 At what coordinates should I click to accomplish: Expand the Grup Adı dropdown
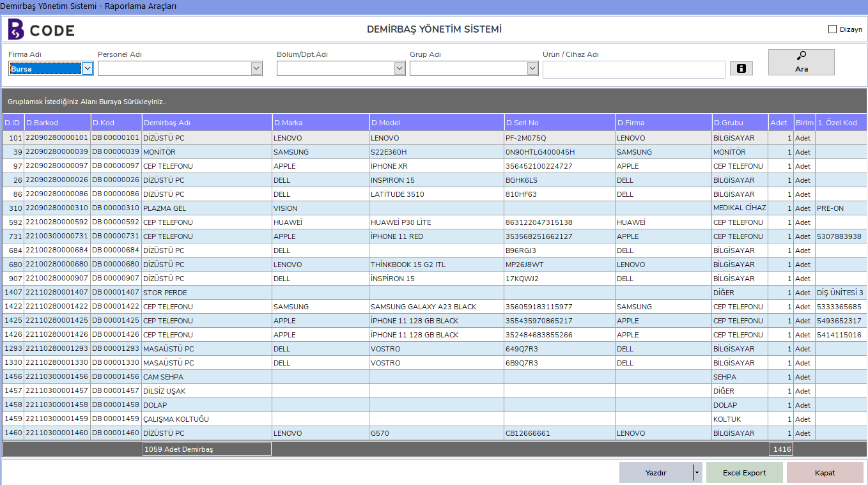point(532,68)
